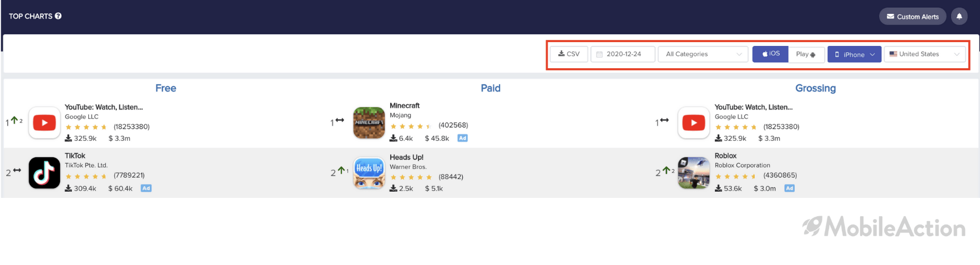
Task: Open YouTube: Watch, Listen title in Grossing
Action: [754, 107]
